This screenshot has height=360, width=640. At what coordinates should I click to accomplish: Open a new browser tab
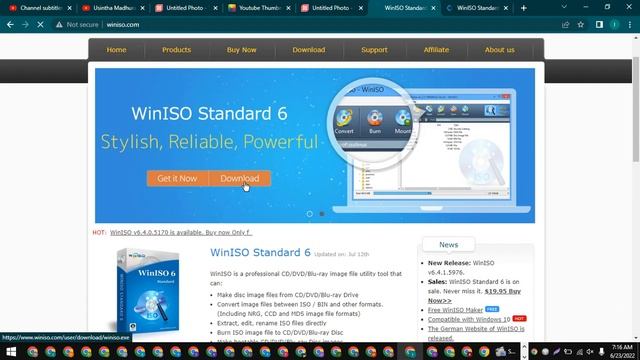[524, 8]
